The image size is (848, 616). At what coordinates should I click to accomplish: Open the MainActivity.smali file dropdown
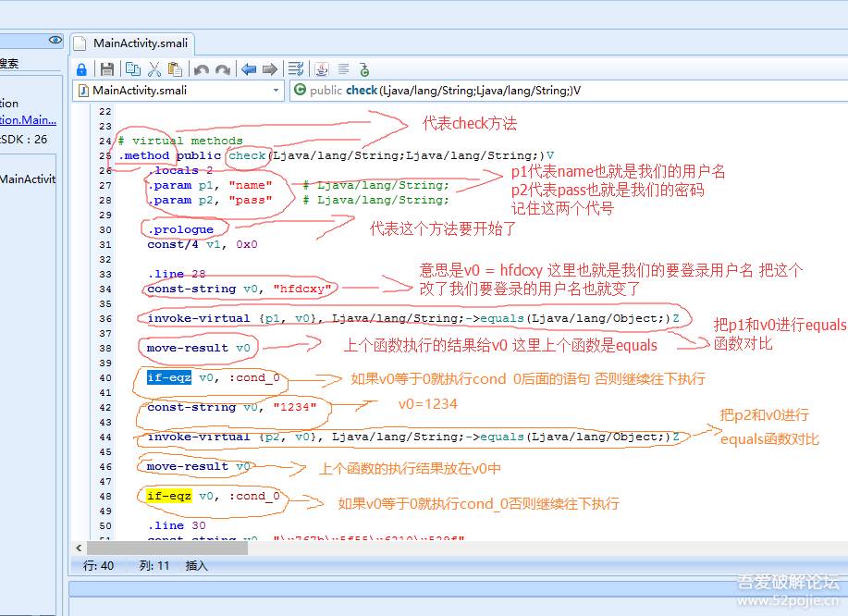tap(178, 91)
